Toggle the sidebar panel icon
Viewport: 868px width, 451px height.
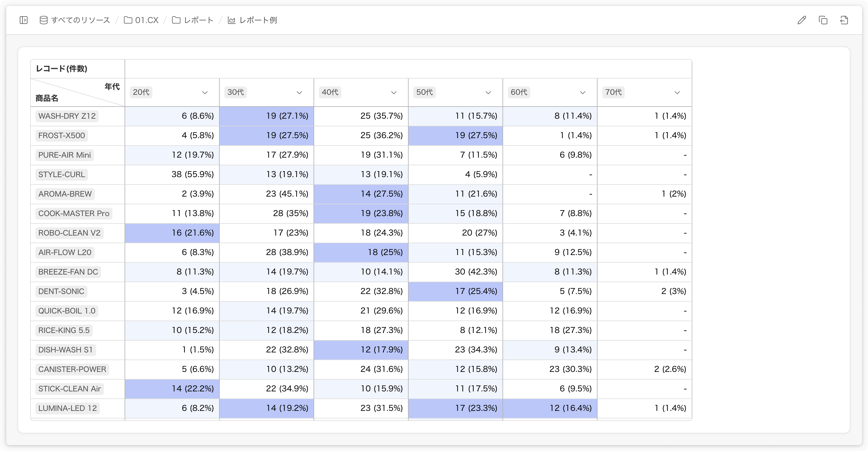click(x=24, y=20)
